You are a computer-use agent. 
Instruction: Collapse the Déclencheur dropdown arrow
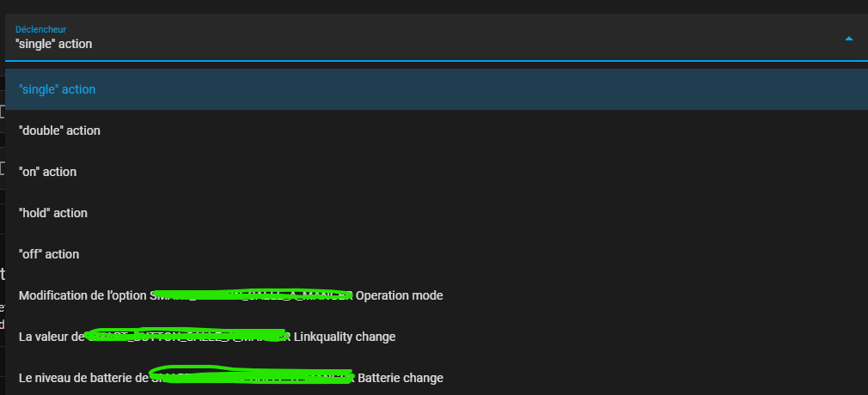849,39
